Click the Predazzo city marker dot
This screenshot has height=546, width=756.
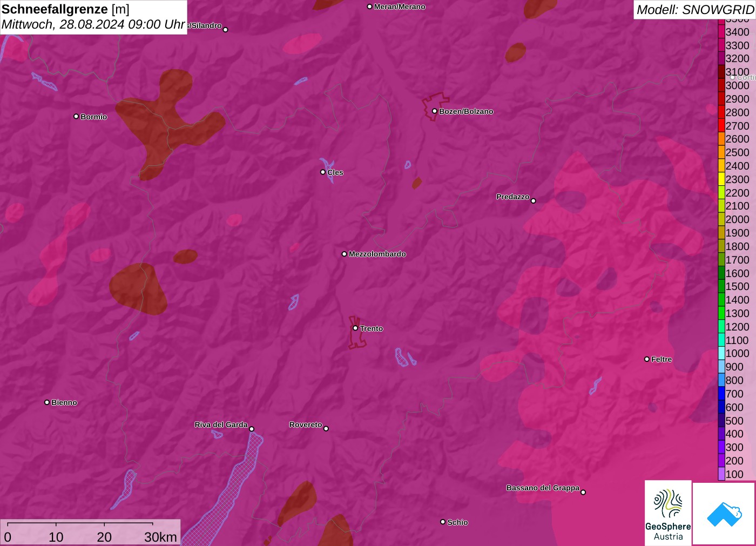(534, 200)
